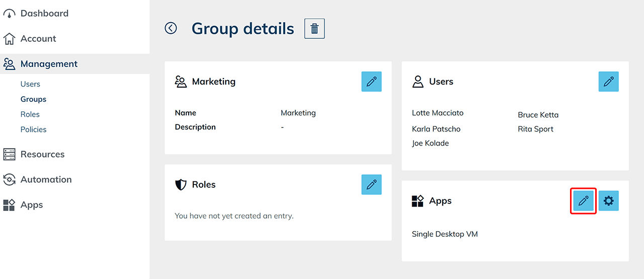Edit the Users card with pencil
Image resolution: width=644 pixels, height=279 pixels.
608,82
